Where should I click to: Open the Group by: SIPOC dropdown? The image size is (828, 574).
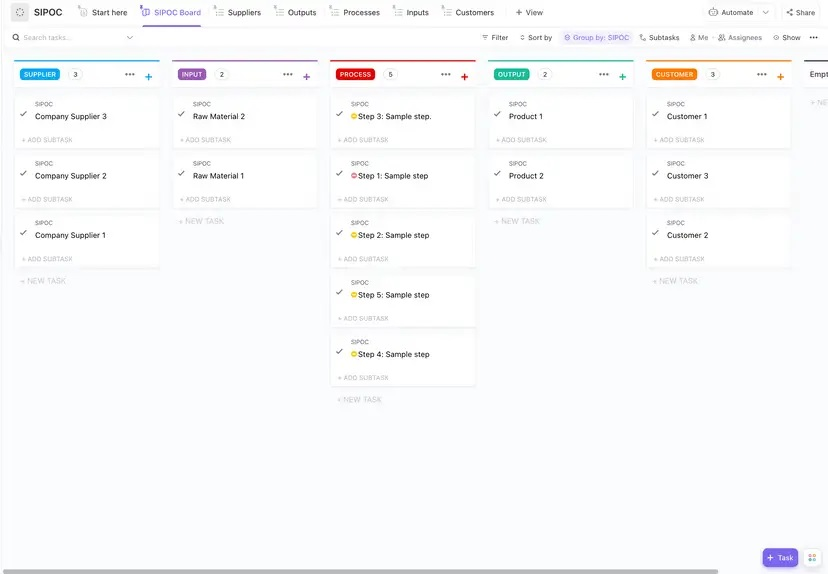pos(597,37)
